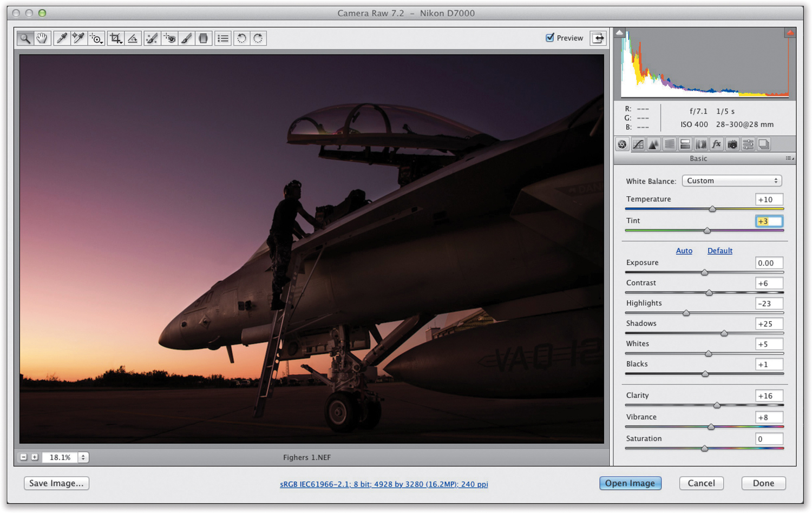812x513 pixels.
Task: Click the Tint slider handle
Action: [x=707, y=231]
